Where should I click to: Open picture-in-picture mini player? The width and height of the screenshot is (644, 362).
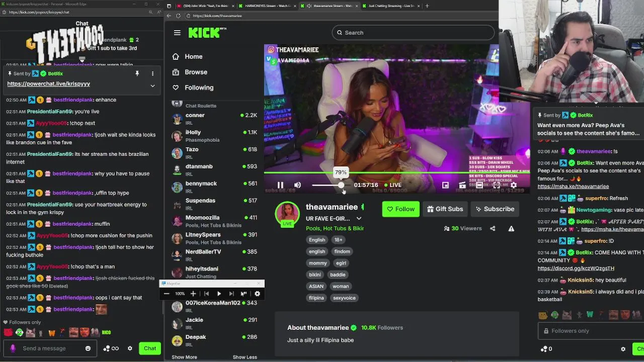coord(445,185)
